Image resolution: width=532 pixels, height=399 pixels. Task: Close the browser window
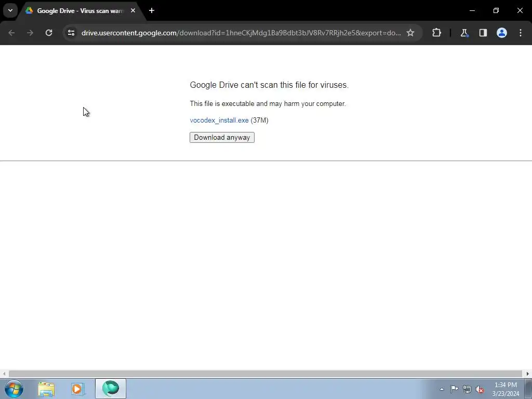[x=520, y=10]
